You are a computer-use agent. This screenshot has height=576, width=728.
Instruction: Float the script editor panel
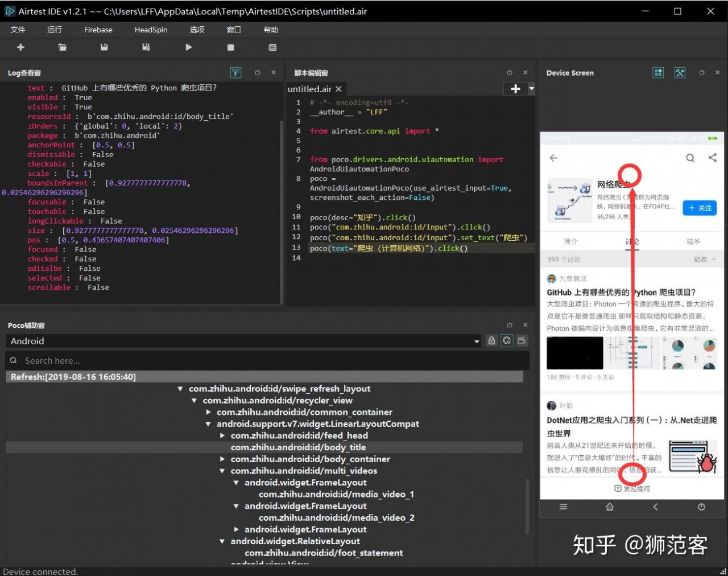(510, 72)
